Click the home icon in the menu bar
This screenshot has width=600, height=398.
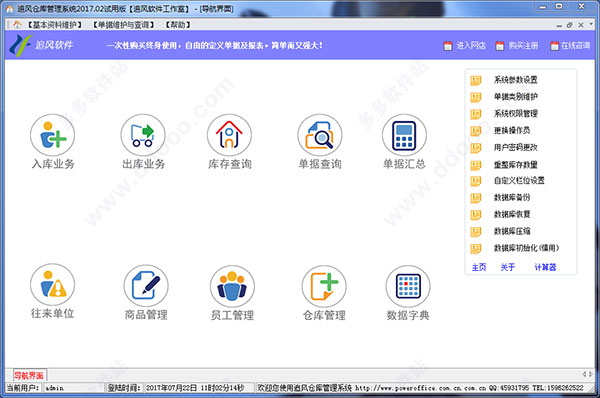coord(17,25)
